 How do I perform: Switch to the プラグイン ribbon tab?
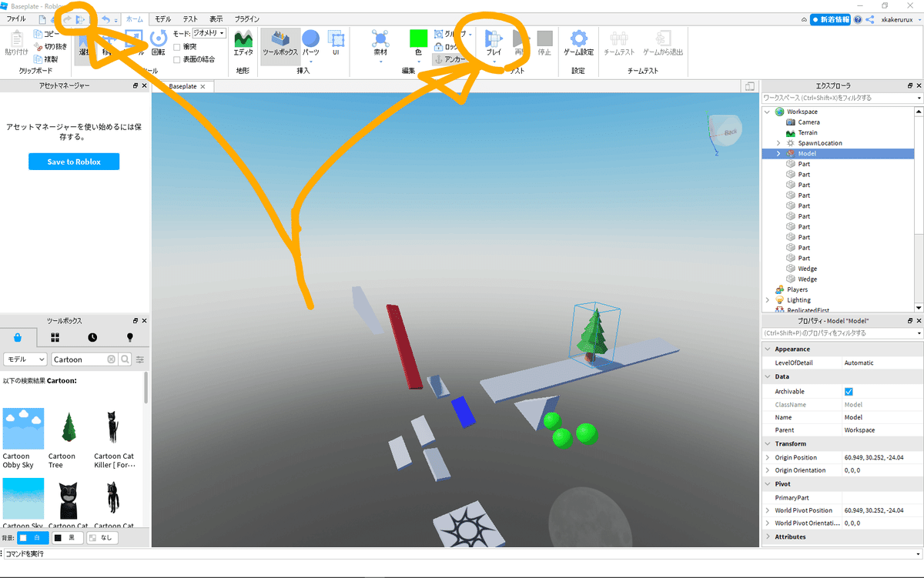point(246,18)
